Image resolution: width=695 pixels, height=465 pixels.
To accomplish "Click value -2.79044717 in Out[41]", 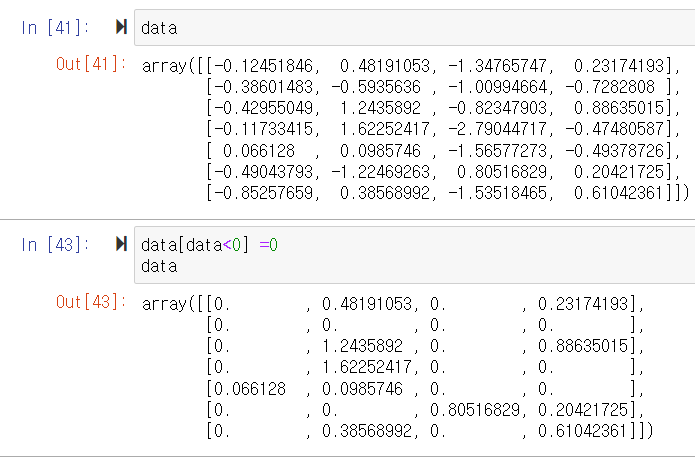I will pos(497,129).
